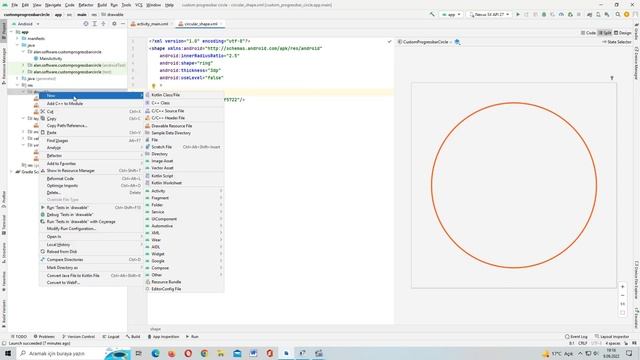Click the Expand All icon in project panel
Image resolution: width=640 pixels, height=360 pixels.
click(x=95, y=24)
